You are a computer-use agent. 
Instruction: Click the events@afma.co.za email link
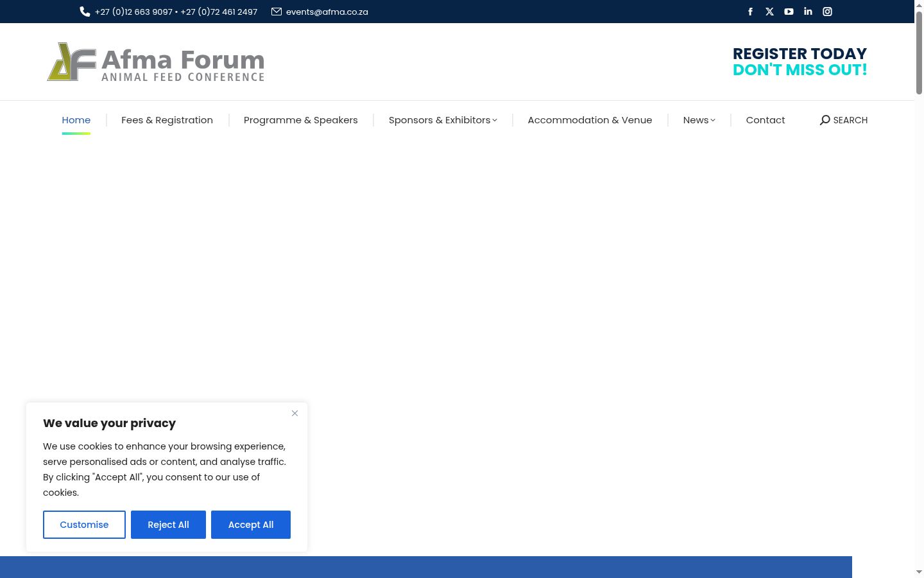coord(327,12)
